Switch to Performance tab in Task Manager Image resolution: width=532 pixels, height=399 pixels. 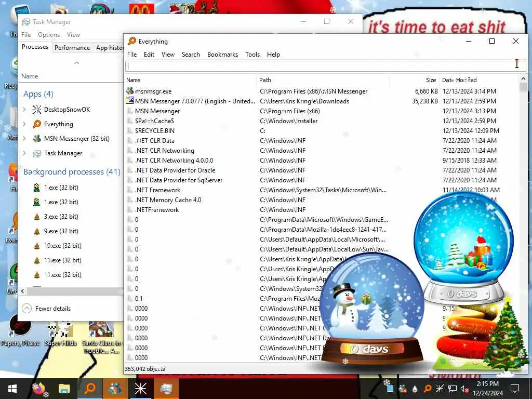(x=72, y=48)
